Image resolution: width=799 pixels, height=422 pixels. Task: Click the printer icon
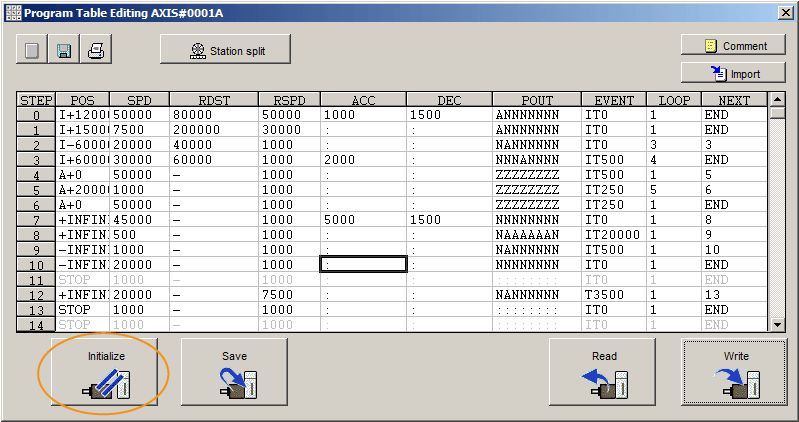[x=96, y=51]
